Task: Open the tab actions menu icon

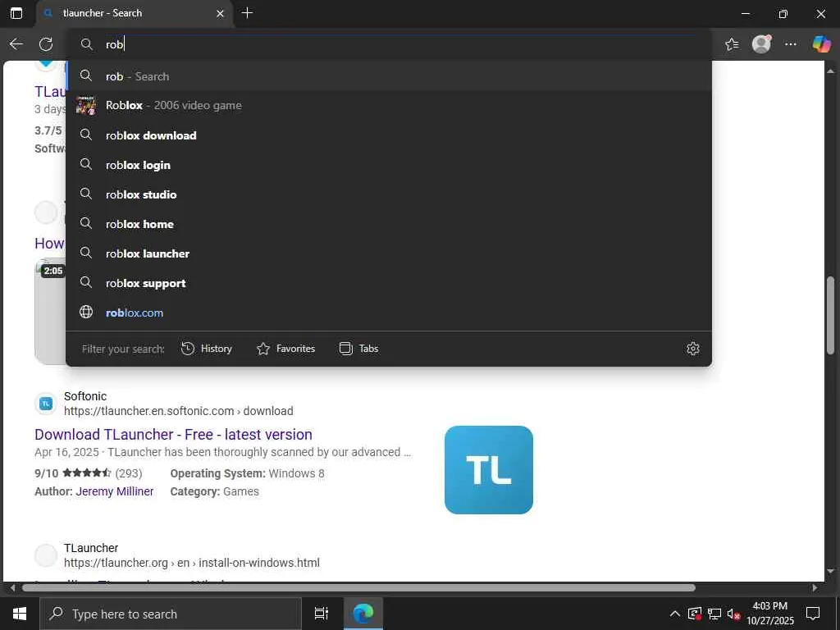Action: point(16,13)
